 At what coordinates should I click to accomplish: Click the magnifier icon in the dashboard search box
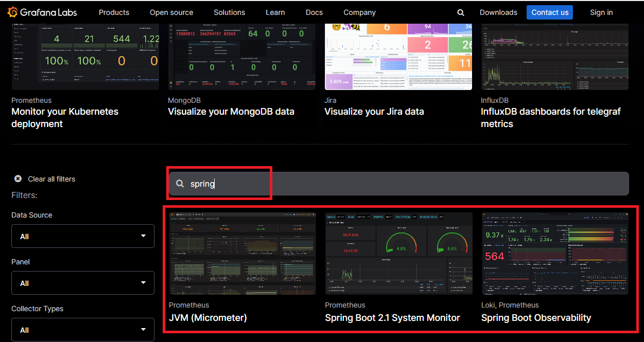180,184
